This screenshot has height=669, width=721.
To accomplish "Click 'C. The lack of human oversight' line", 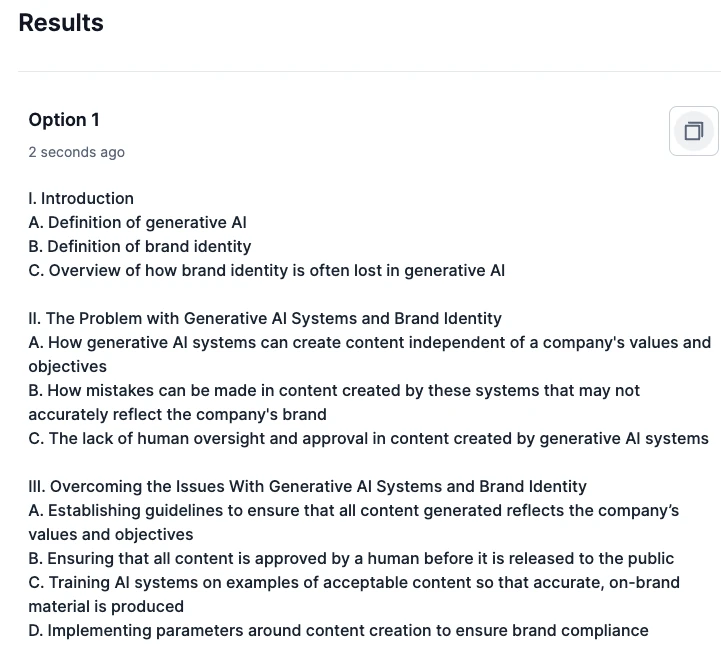I will click(x=368, y=438).
